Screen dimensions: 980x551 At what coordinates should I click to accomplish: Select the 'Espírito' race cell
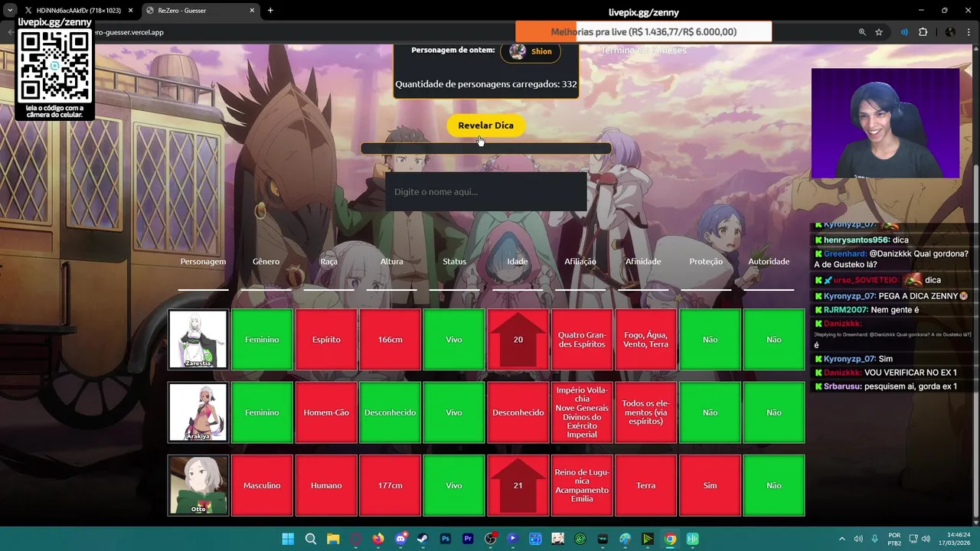pos(326,339)
